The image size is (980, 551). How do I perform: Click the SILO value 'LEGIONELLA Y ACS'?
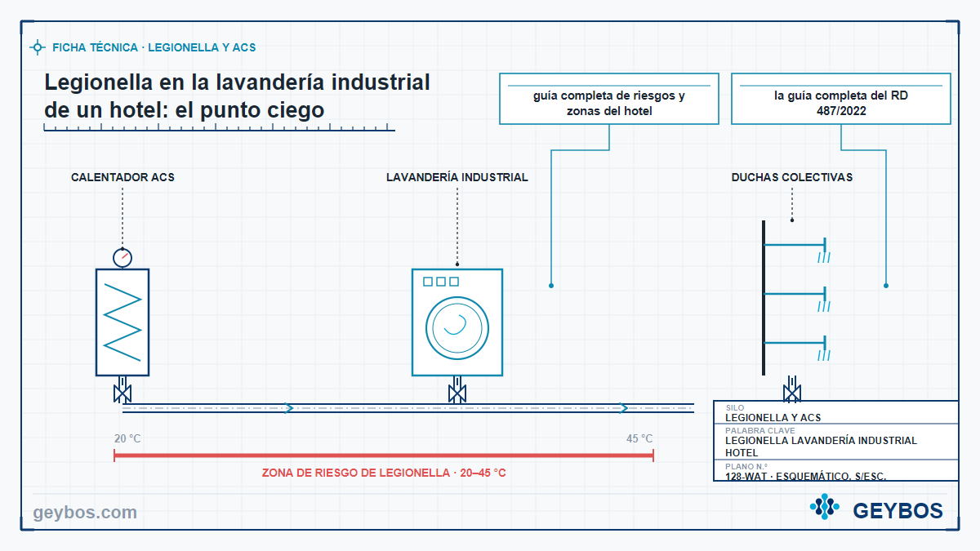pos(773,417)
